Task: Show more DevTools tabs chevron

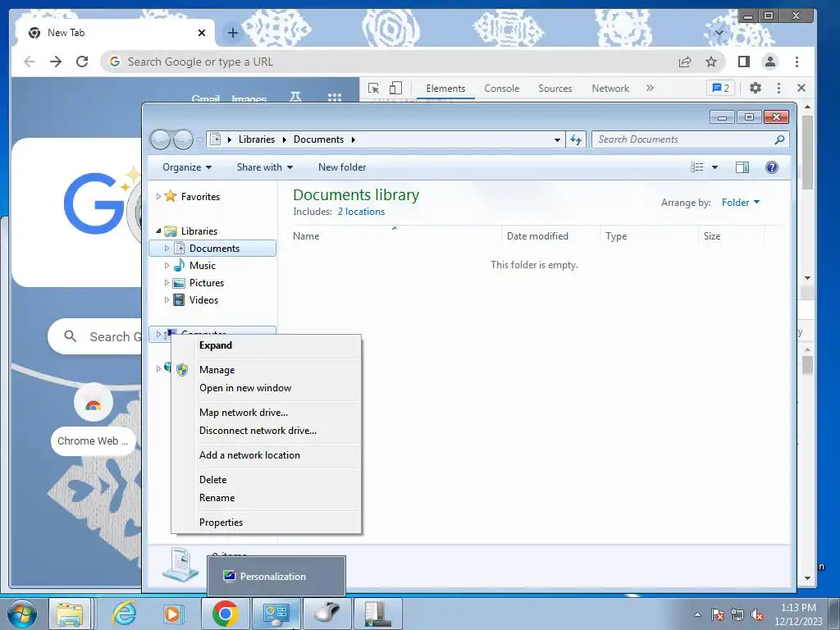Action: [x=650, y=88]
